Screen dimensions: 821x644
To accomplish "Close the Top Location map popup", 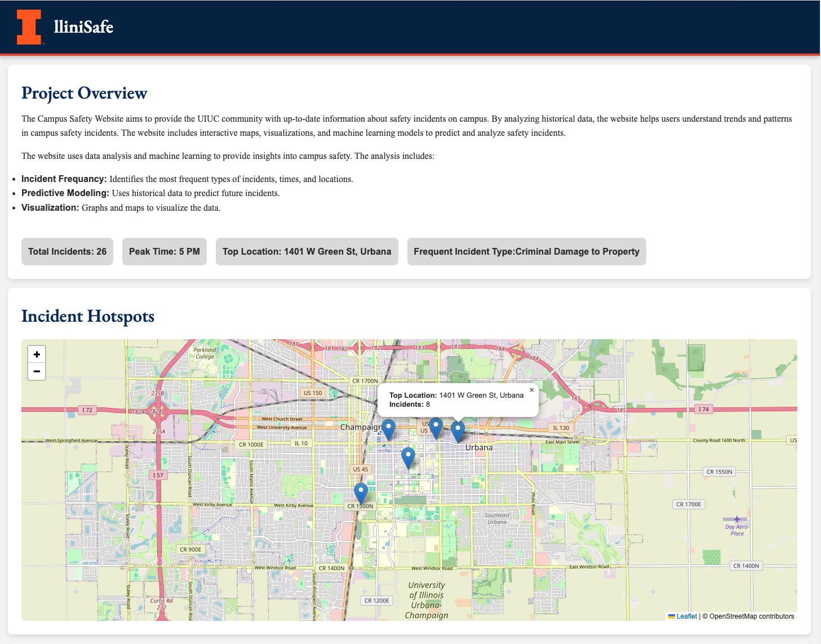I will (531, 390).
